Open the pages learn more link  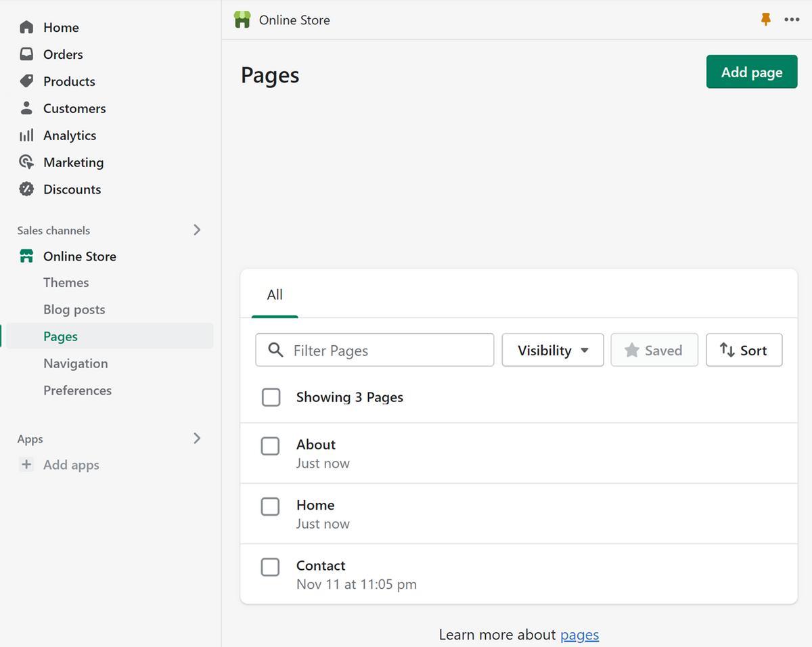point(579,635)
